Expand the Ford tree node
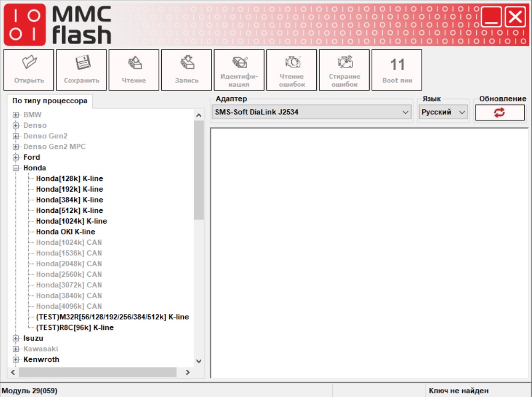Image resolution: width=532 pixels, height=397 pixels. coord(16,158)
